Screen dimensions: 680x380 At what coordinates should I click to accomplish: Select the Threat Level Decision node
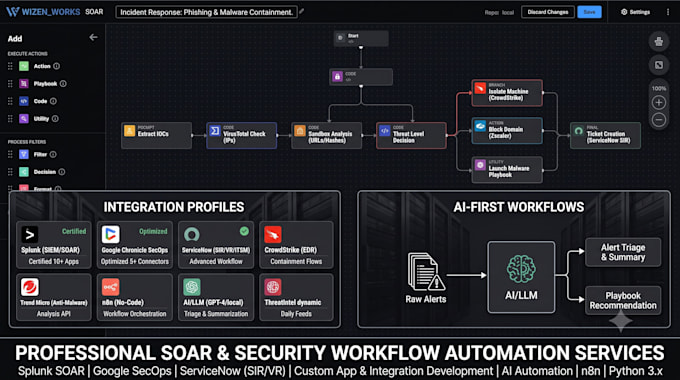coord(411,135)
